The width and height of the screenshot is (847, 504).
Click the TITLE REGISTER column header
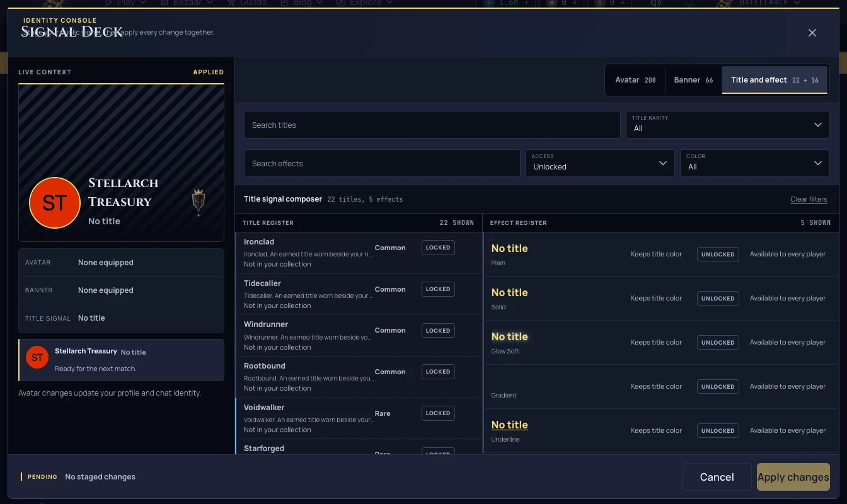268,222
